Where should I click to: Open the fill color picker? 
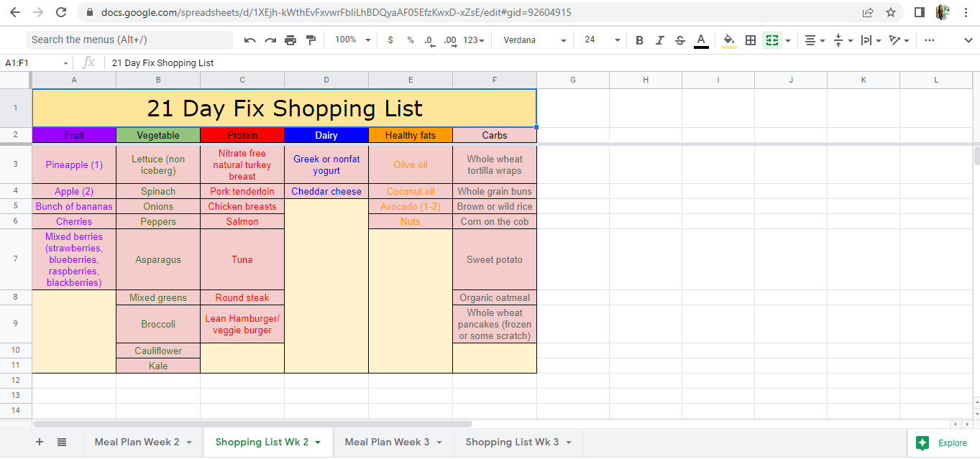[729, 40]
